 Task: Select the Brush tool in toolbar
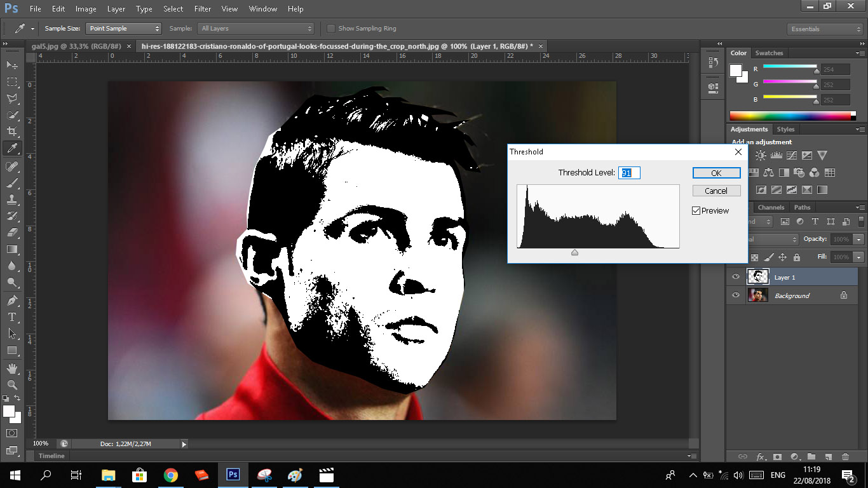point(12,183)
